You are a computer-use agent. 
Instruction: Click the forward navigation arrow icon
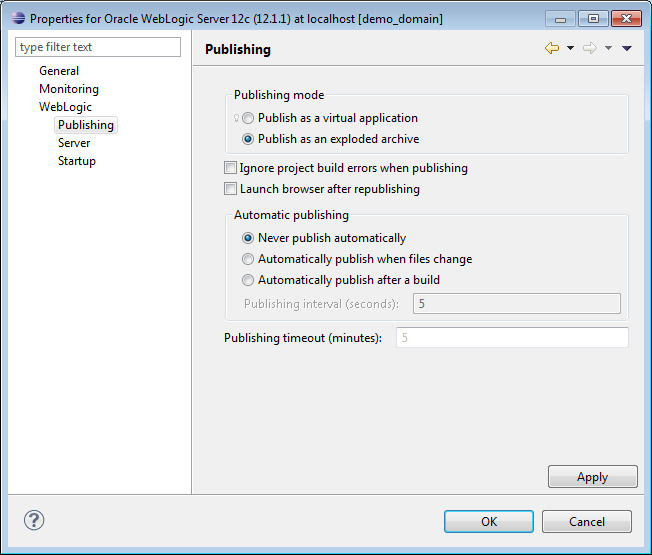[590, 48]
